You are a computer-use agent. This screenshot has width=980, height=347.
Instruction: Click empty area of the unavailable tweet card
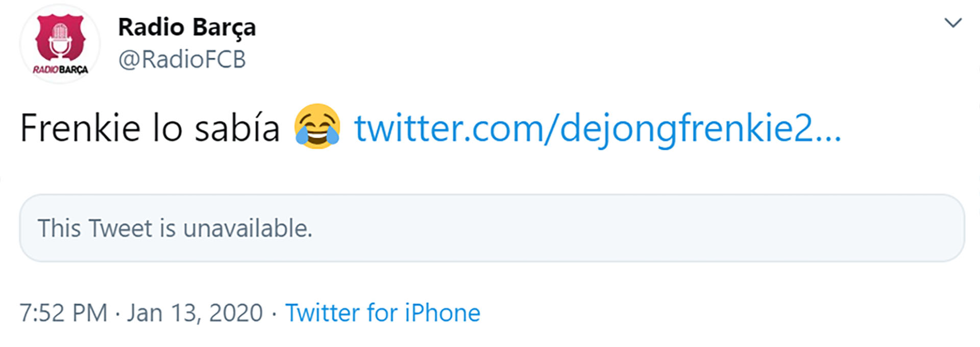pos(638,228)
